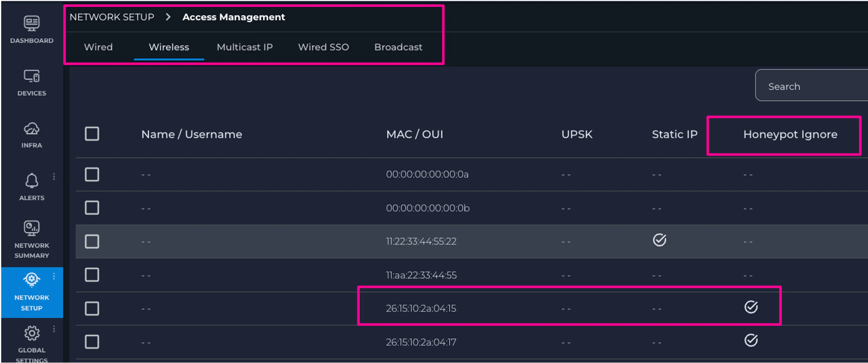Switch to the Multicast IP tab
This screenshot has height=363, width=868.
pyautogui.click(x=245, y=47)
